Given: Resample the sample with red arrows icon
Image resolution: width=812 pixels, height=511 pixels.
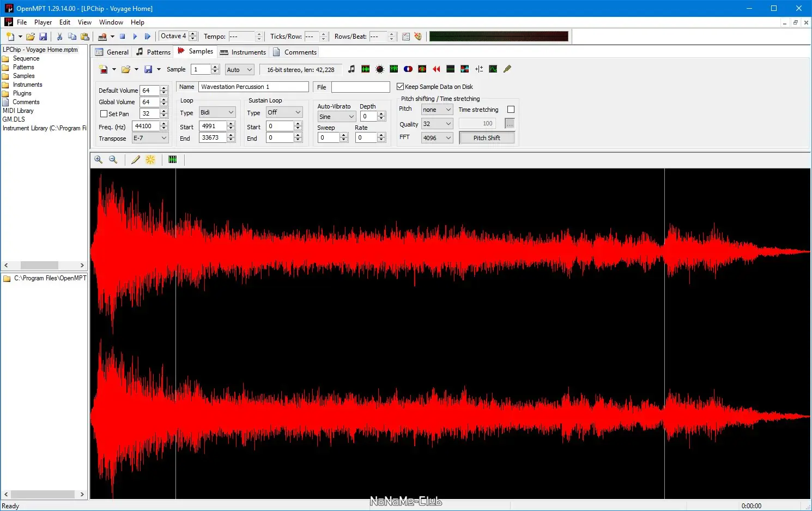Looking at the screenshot, I should [422, 69].
